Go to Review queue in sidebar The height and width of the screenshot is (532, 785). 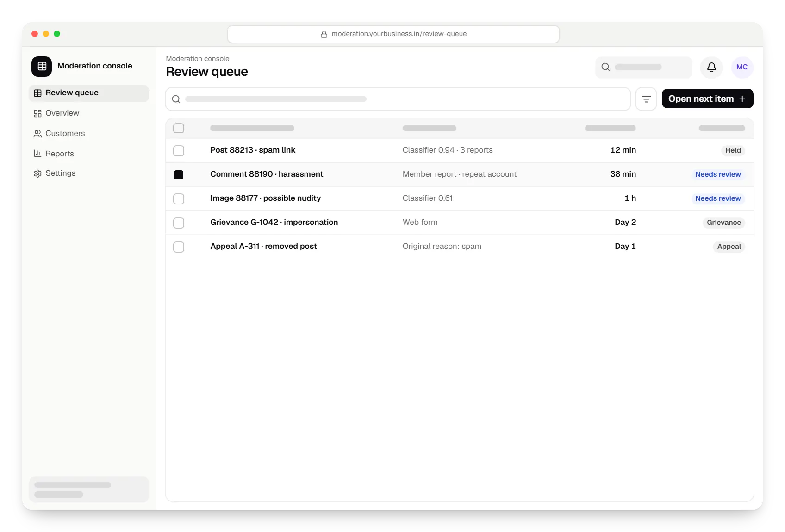click(89, 93)
